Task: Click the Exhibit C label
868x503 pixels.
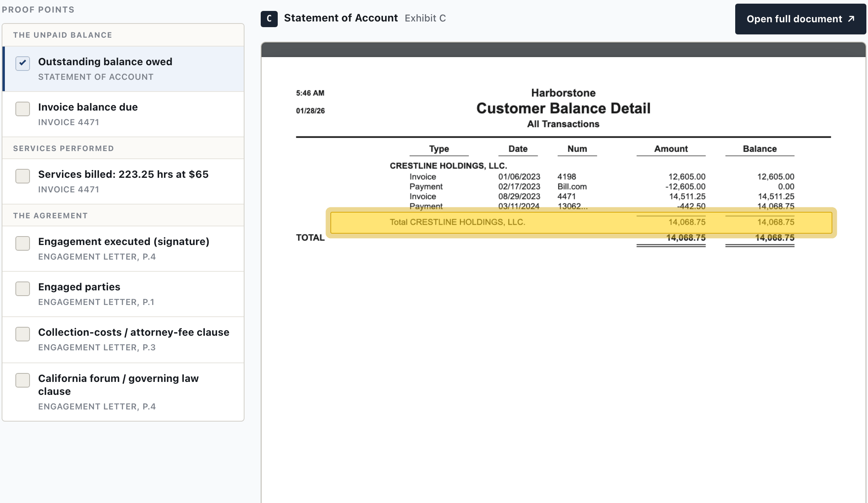Action: [425, 18]
